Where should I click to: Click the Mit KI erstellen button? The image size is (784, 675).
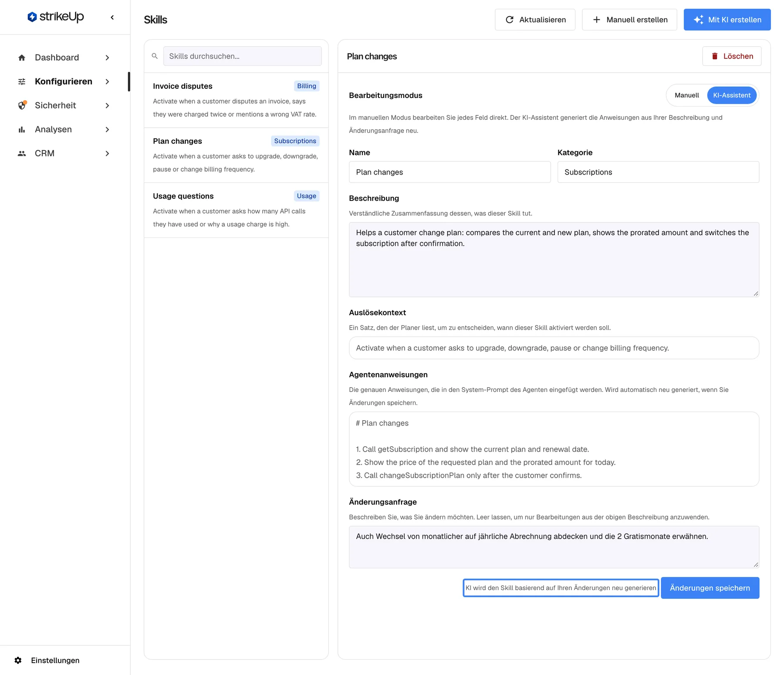[727, 20]
